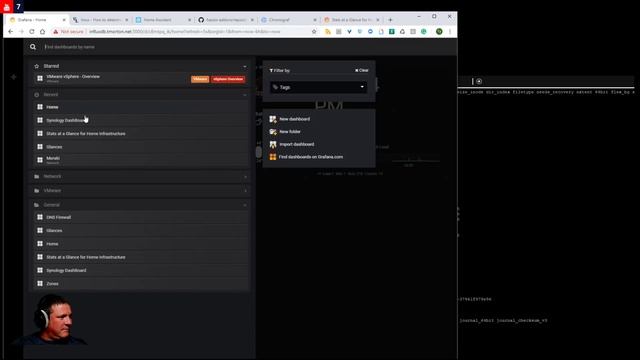Reload the page in Chrome
Screen dimensions: 640x360
pyautogui.click(x=31, y=31)
